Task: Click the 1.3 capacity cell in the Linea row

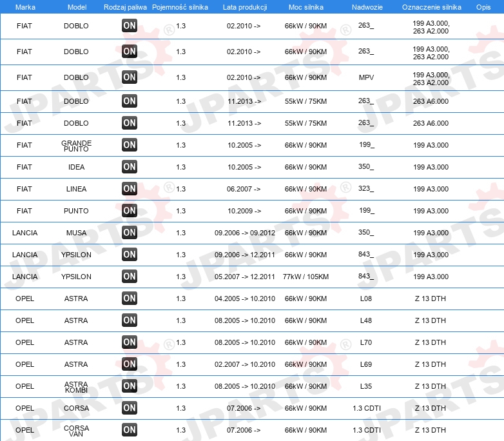Action: pos(181,189)
